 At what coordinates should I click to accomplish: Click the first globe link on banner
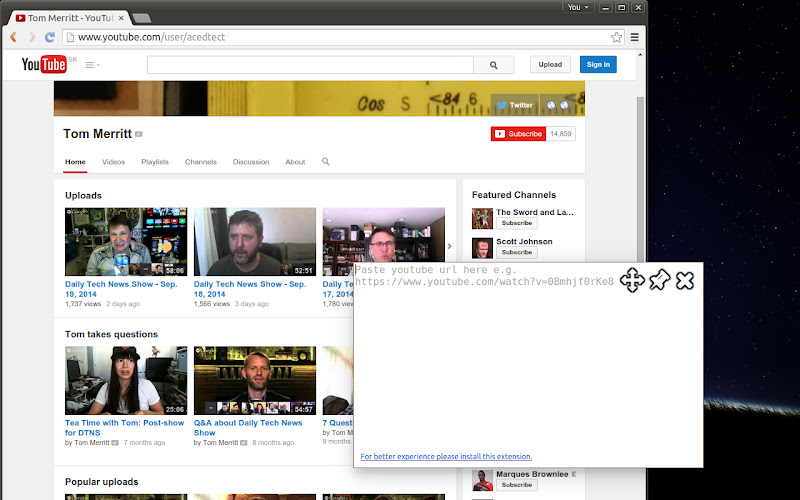[551, 105]
